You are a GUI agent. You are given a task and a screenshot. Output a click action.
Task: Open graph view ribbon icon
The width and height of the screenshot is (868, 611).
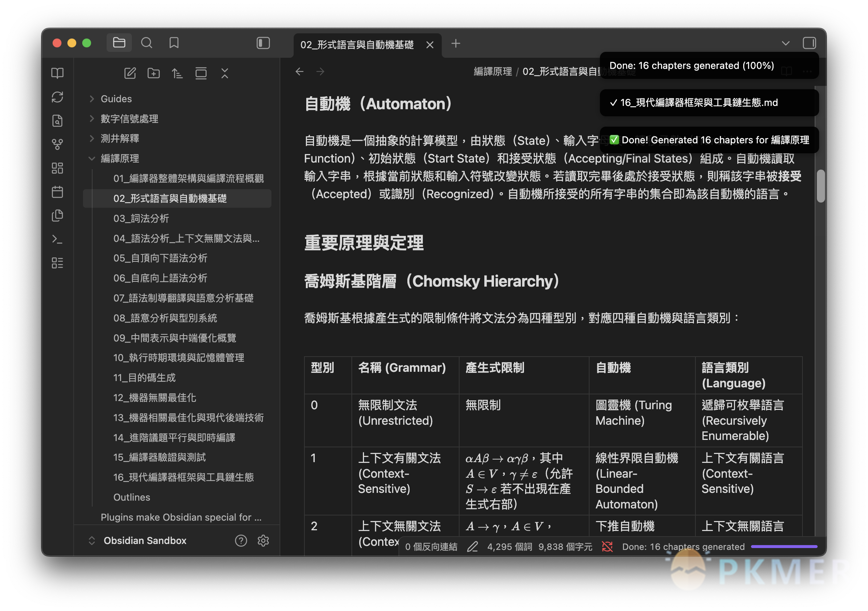57,144
